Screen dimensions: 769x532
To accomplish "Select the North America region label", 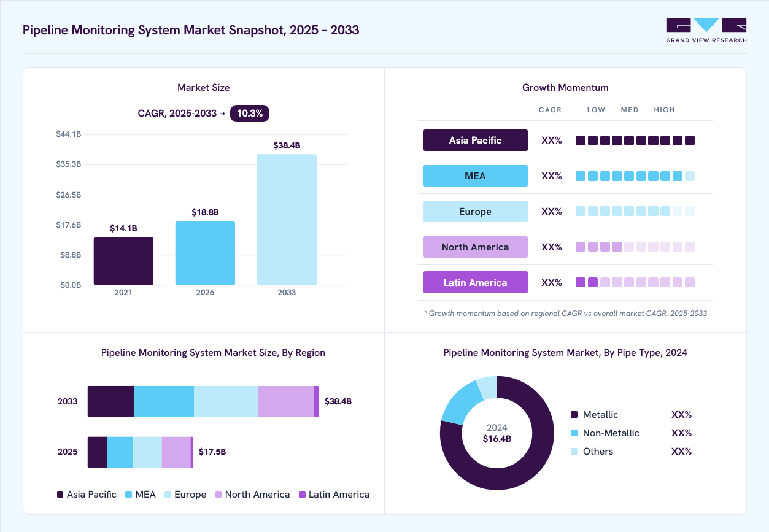I will click(475, 247).
